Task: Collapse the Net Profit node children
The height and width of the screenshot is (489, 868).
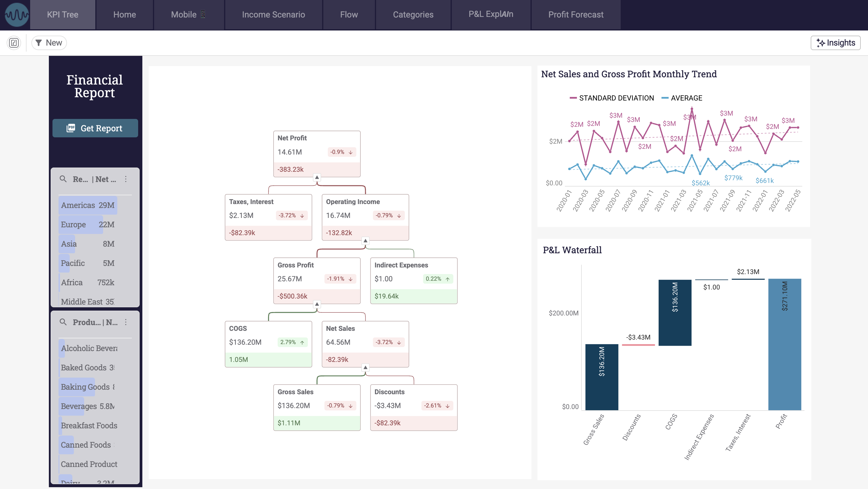Action: tap(317, 177)
